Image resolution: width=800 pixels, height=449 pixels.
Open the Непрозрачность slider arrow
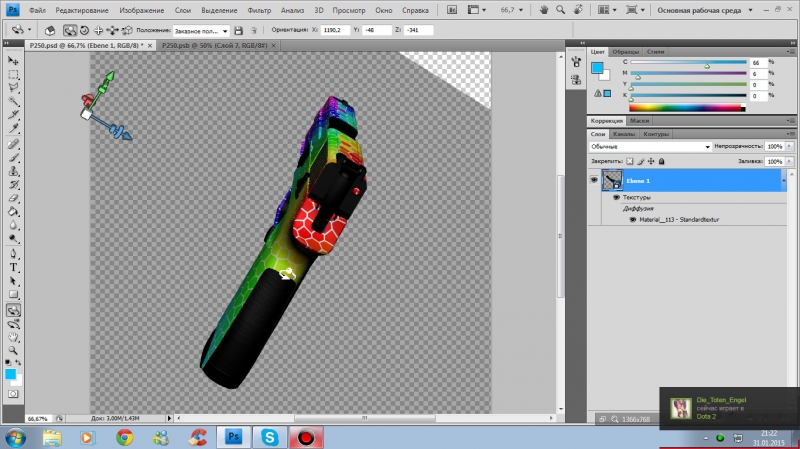790,146
